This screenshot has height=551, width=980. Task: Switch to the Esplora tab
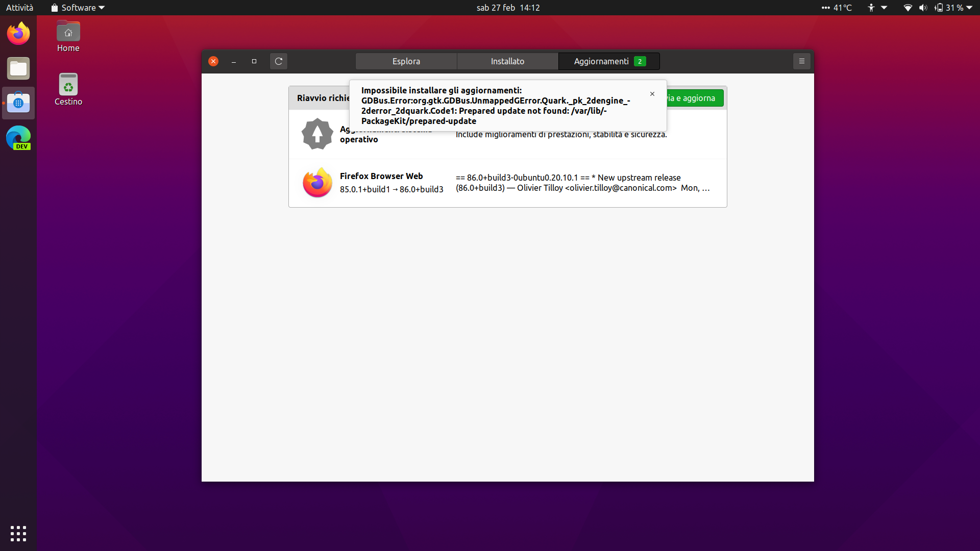[x=406, y=61]
